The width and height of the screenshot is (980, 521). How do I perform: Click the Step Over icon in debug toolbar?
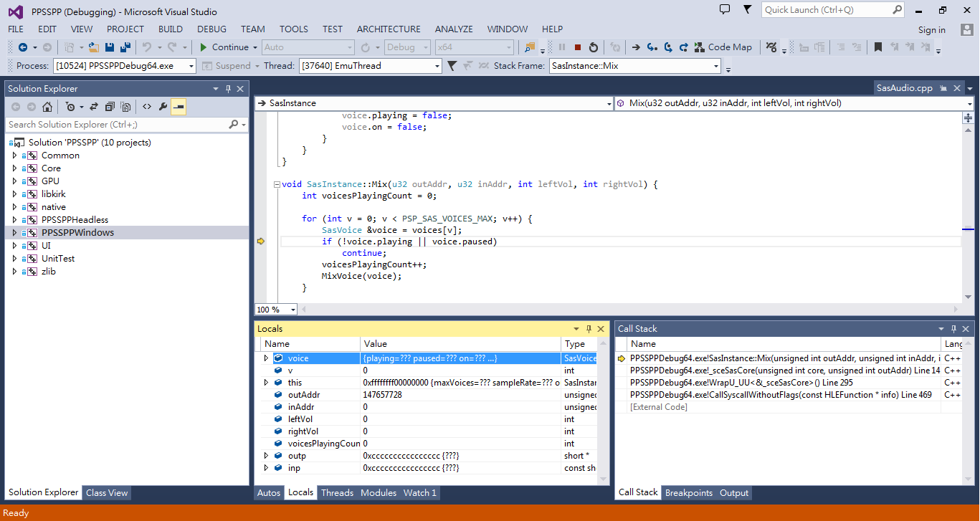click(667, 47)
